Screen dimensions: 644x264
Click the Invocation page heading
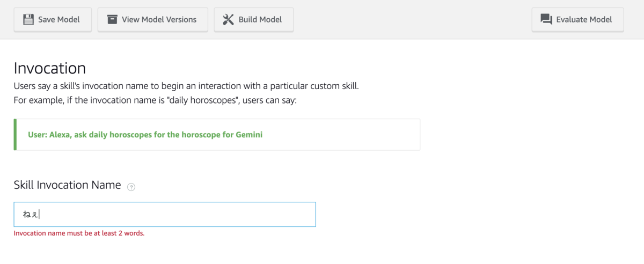50,68
